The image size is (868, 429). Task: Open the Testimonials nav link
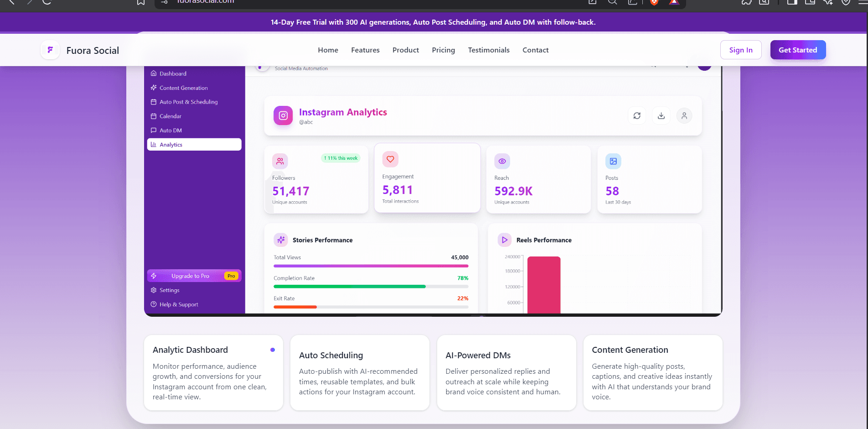489,50
